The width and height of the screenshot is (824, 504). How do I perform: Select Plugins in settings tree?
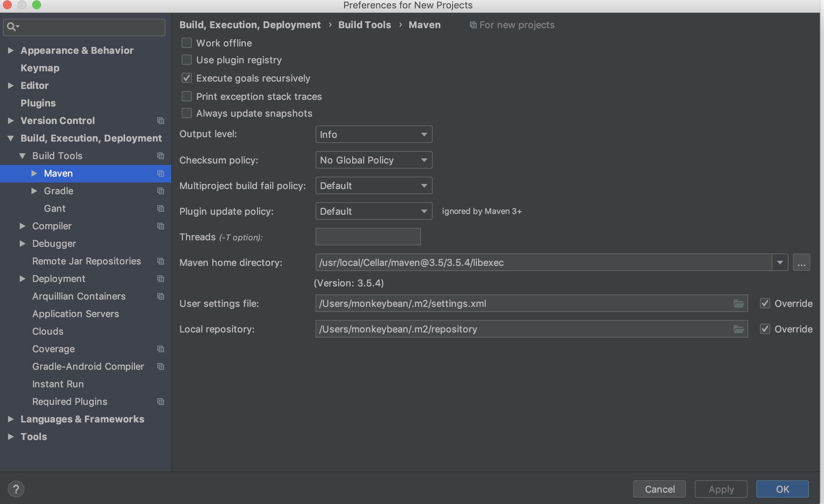point(38,103)
